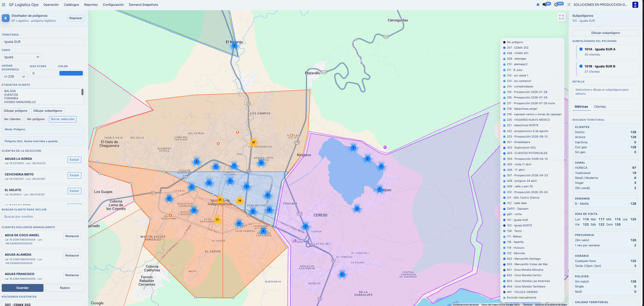Screen dimensions: 644x306
Task: Open the apps grid menu icon
Action: [3, 5]
